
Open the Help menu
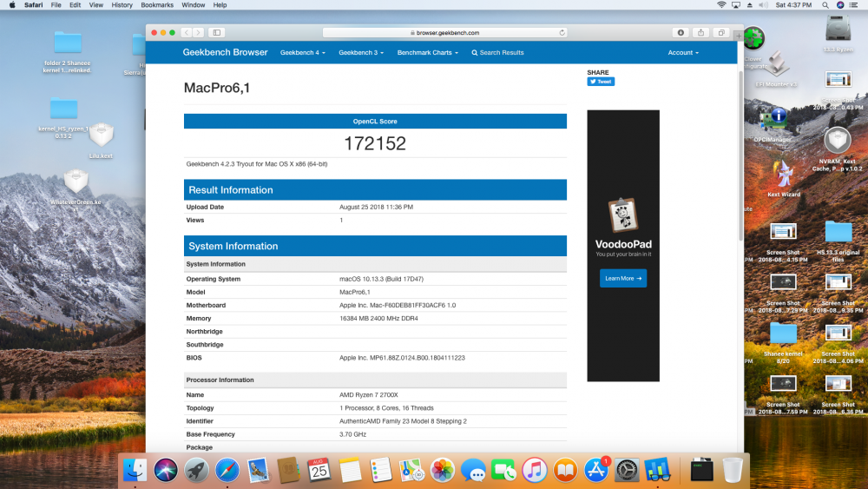220,5
